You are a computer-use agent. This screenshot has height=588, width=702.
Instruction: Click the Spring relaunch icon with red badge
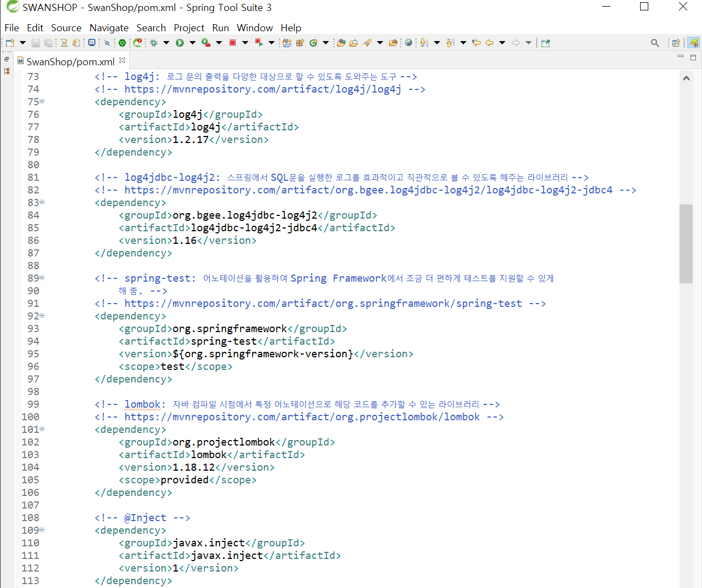coord(138,43)
